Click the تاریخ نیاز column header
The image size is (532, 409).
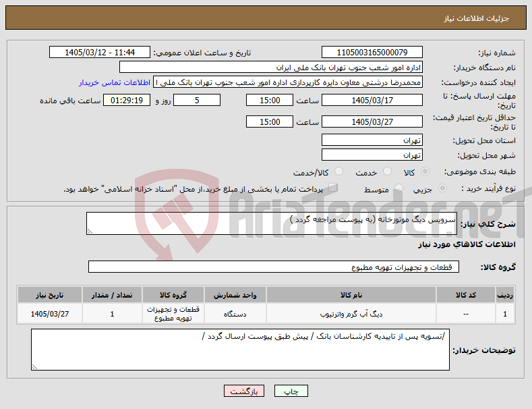click(x=49, y=295)
